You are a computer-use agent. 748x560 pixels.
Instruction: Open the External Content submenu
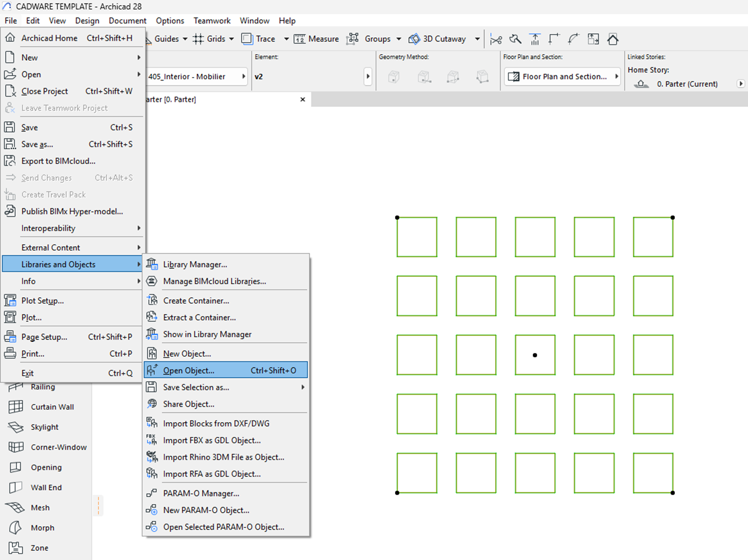(73, 247)
